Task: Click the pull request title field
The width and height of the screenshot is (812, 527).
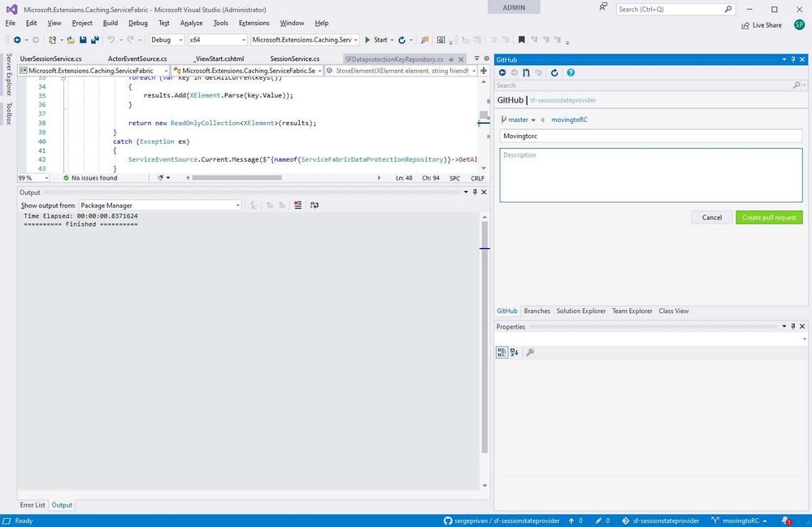Action: pyautogui.click(x=651, y=136)
